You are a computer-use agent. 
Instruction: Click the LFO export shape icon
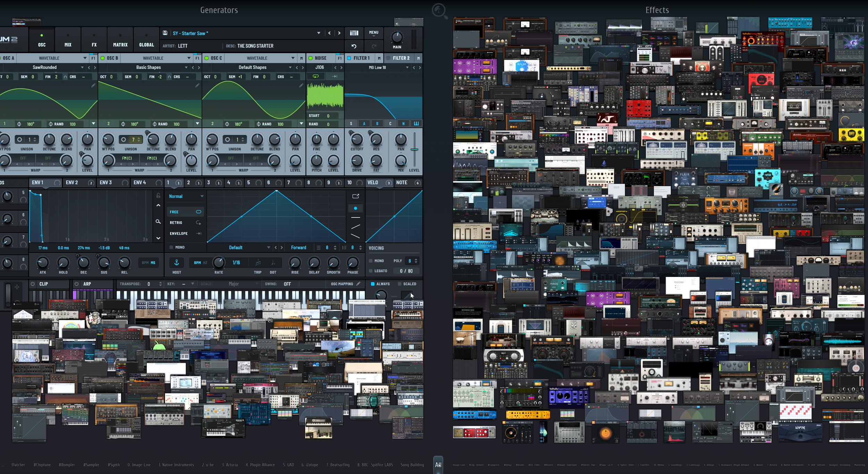[356, 196]
